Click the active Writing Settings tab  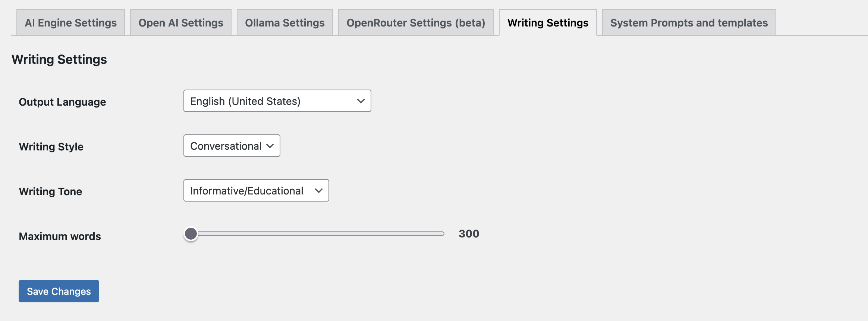tap(548, 23)
